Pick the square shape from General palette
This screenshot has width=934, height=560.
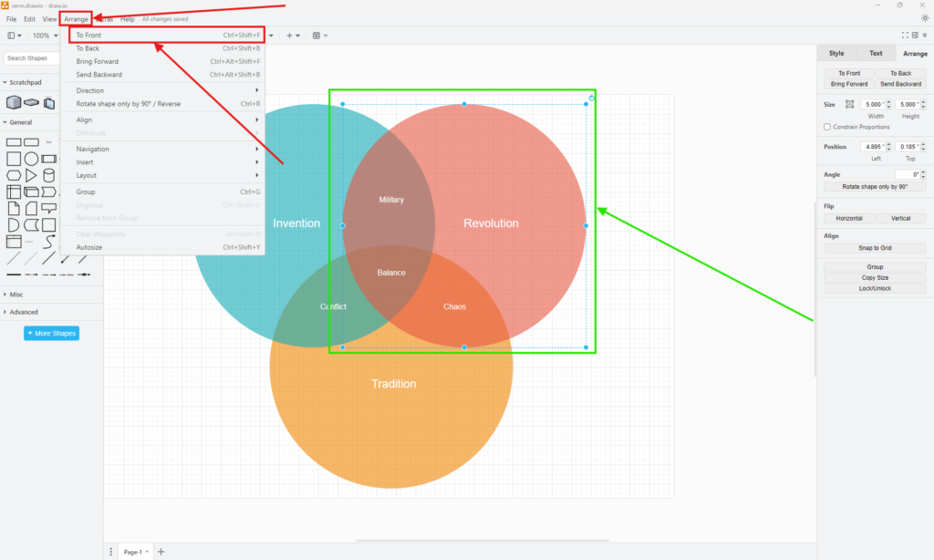14,159
